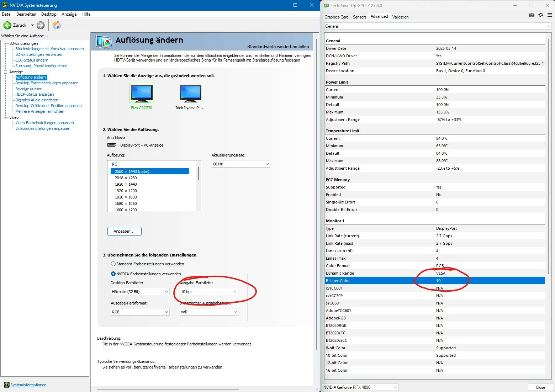Open Desktop-Farbeinstellungen anpassen
This screenshot has height=392, width=555.
point(47,83)
